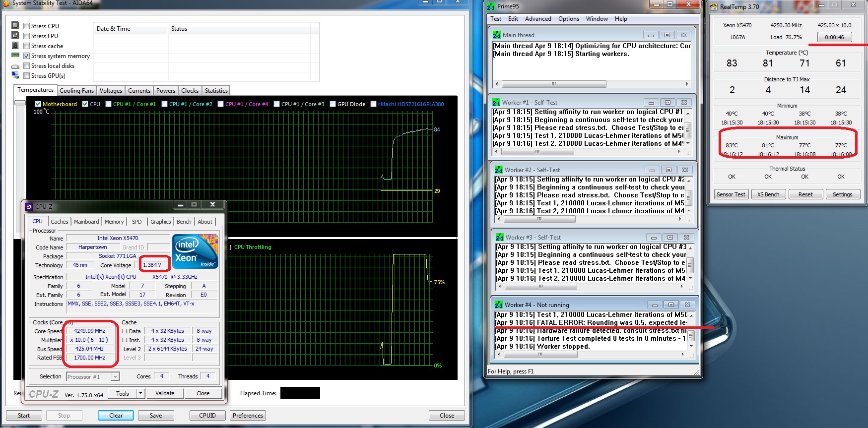Open Preferences in the AIDA64 stability test
This screenshot has height=428, width=868.
(x=248, y=416)
